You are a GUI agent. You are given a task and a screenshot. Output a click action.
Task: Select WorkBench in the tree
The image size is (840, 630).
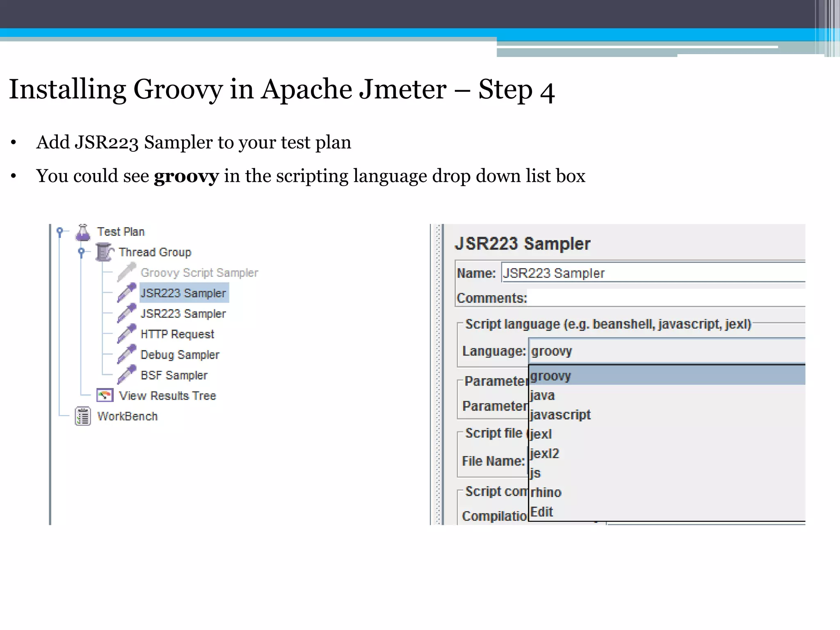(128, 416)
